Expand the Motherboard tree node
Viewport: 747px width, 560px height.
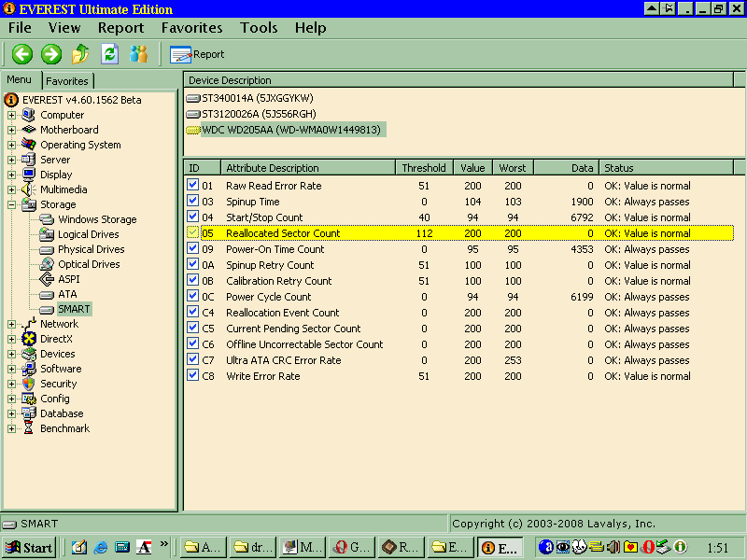tap(12, 130)
